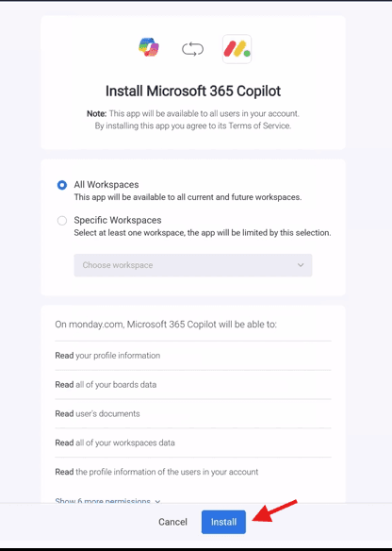
Task: Click the Install Microsoft 365 Copilot heading
Action: tap(193, 91)
